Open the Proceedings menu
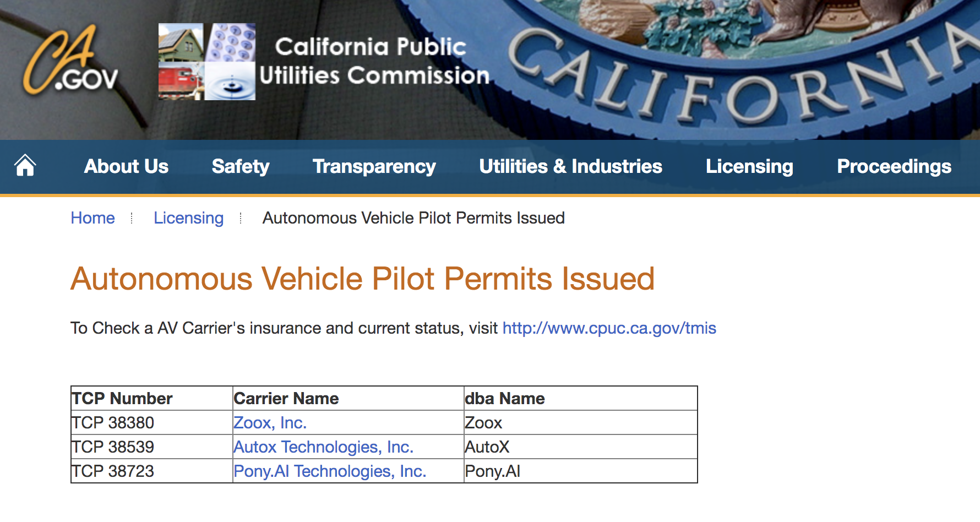This screenshot has height=522, width=980. pos(894,166)
